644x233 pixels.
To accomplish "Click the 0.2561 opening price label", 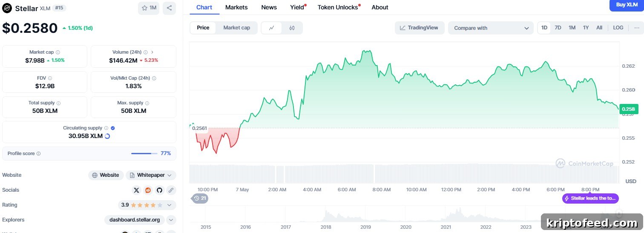I will click(199, 128).
